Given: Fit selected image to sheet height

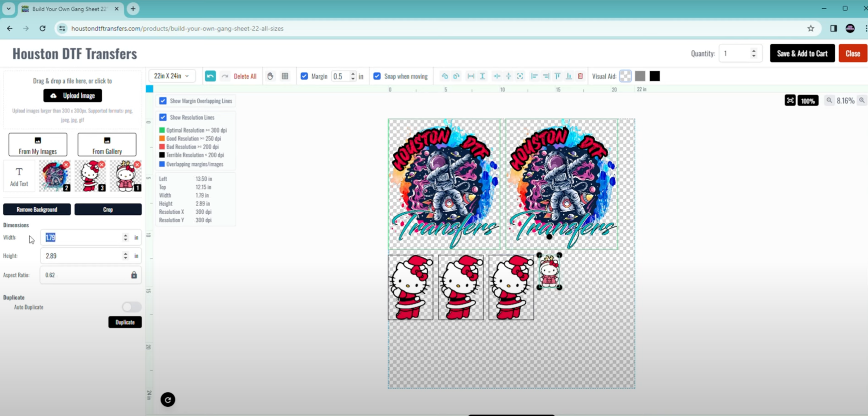Looking at the screenshot, I should coord(482,76).
